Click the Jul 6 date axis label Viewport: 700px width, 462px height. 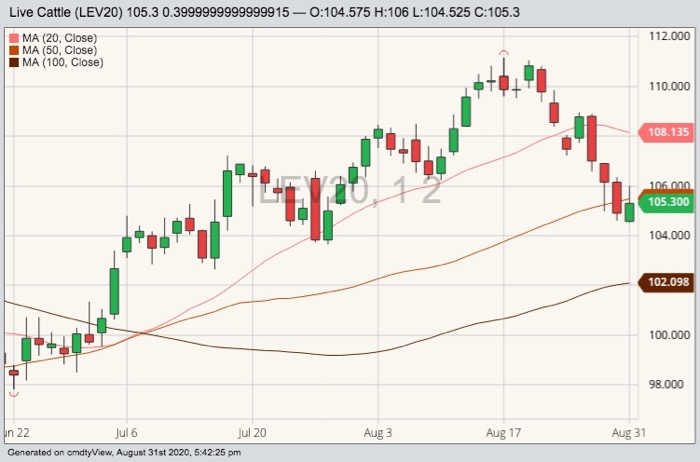tap(126, 433)
